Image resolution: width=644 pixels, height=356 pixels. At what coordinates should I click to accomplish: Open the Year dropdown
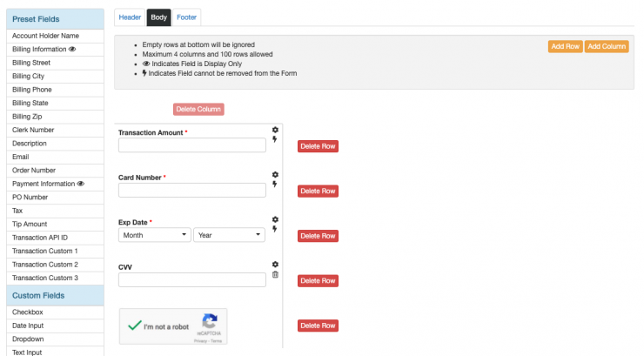[229, 235]
